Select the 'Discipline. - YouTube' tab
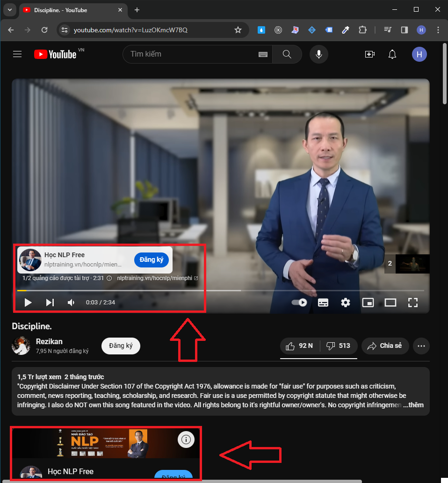Image resolution: width=448 pixels, height=483 pixels. click(70, 10)
